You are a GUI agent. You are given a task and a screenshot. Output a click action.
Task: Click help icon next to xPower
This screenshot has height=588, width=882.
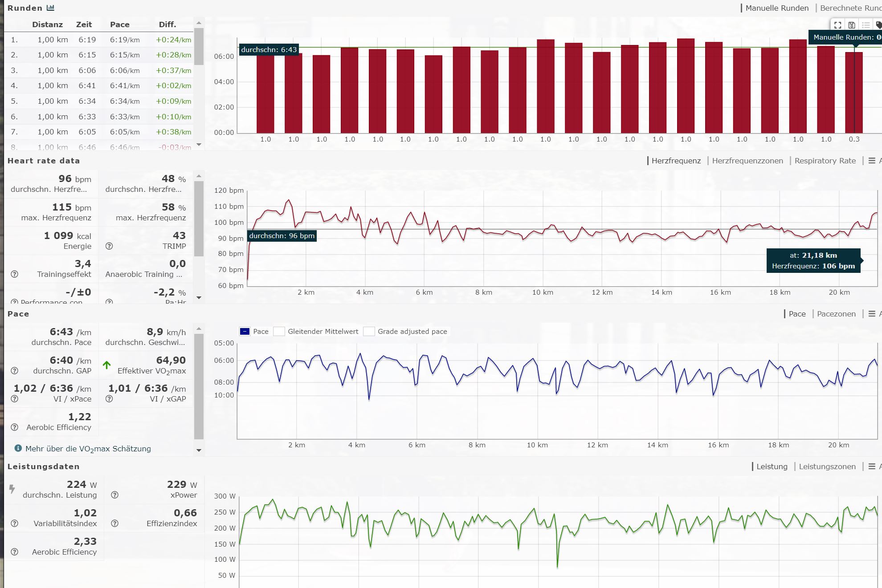tap(114, 495)
